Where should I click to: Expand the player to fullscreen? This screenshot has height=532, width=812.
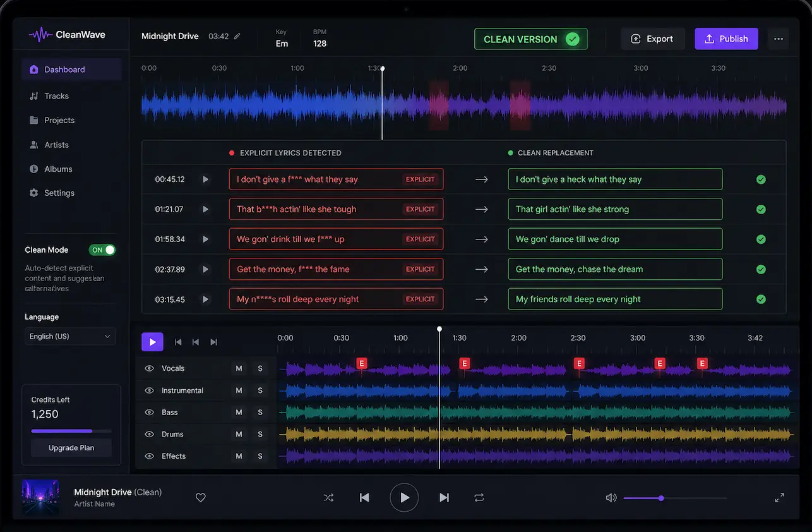779,498
